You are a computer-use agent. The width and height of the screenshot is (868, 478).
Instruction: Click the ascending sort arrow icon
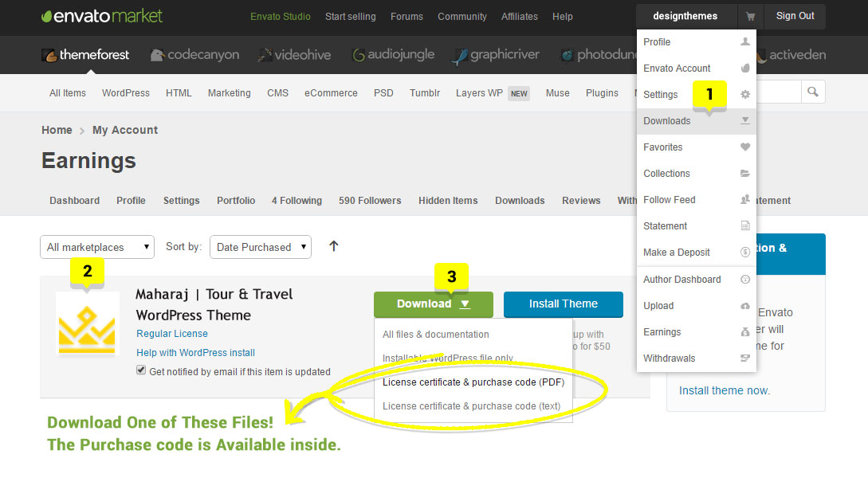pyautogui.click(x=333, y=246)
